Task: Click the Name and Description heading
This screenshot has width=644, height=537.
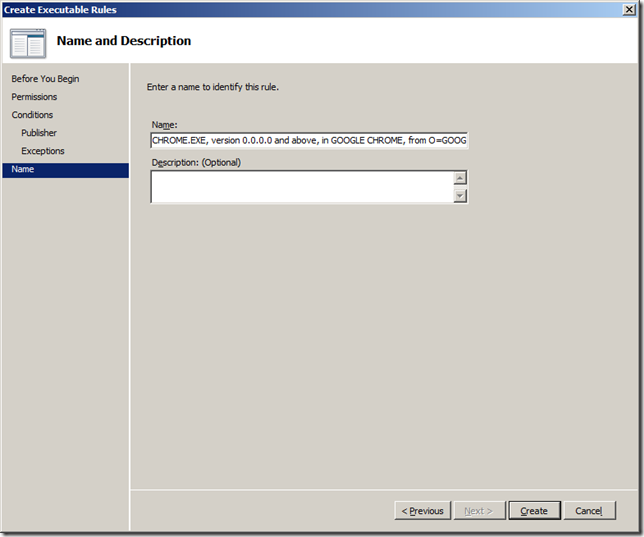Action: tap(124, 41)
